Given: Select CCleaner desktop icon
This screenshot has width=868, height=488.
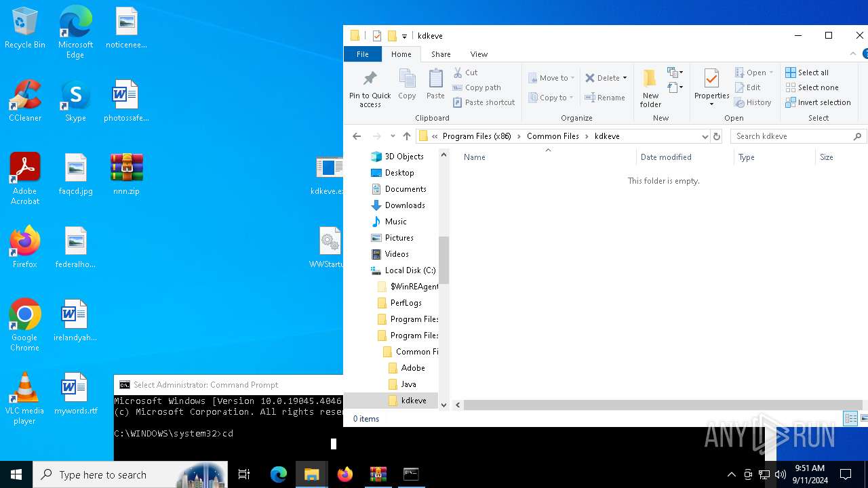Looking at the screenshot, I should point(25,100).
